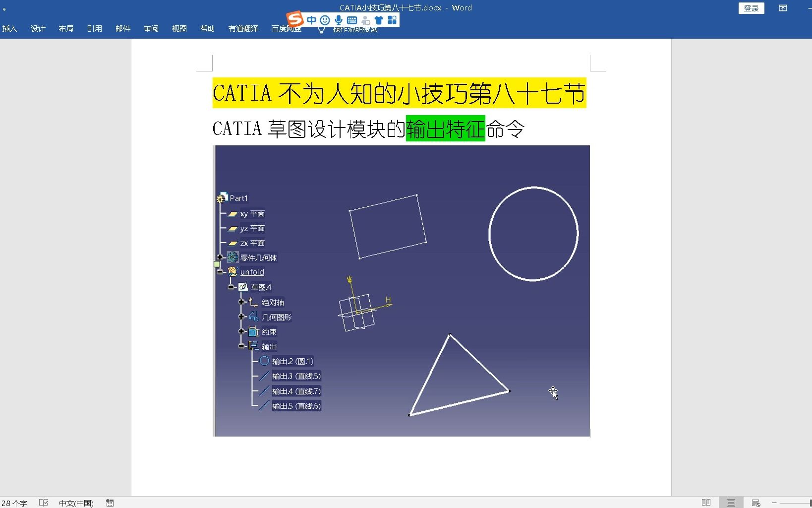Open the Sogou toolbox grid icon
Screen dimensions: 812x508
[x=392, y=20]
